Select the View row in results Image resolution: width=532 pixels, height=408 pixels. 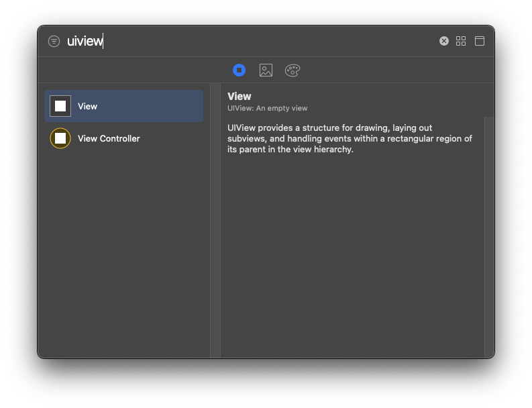124,106
